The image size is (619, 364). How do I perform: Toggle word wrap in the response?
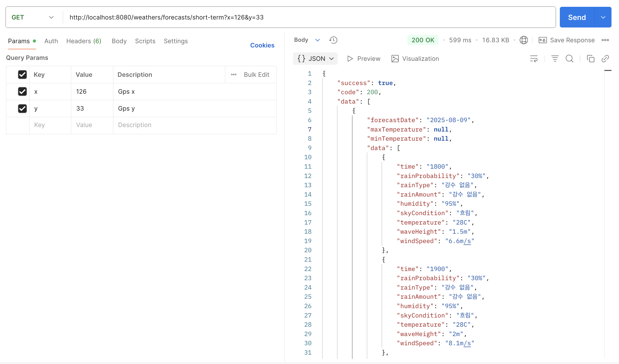coord(534,59)
